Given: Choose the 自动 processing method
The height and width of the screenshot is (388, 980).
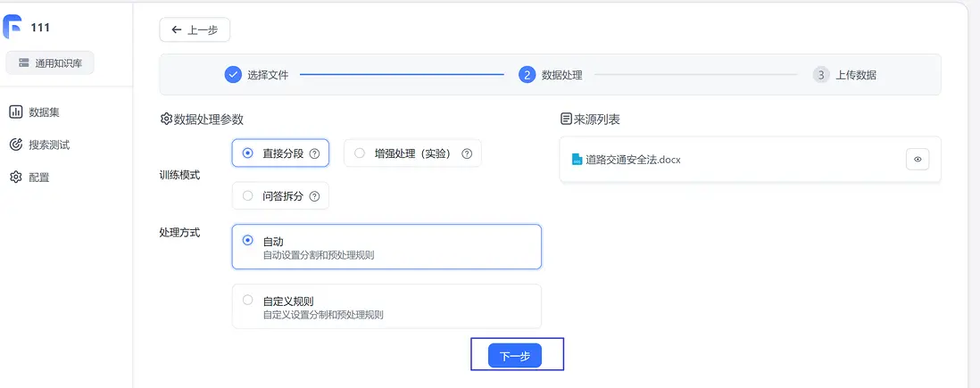Looking at the screenshot, I should (x=386, y=247).
